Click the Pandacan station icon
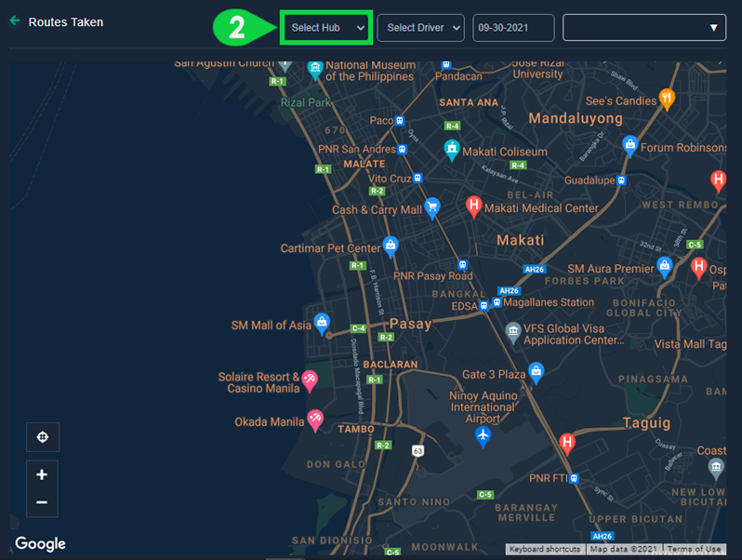This screenshot has height=560, width=742. [445, 64]
